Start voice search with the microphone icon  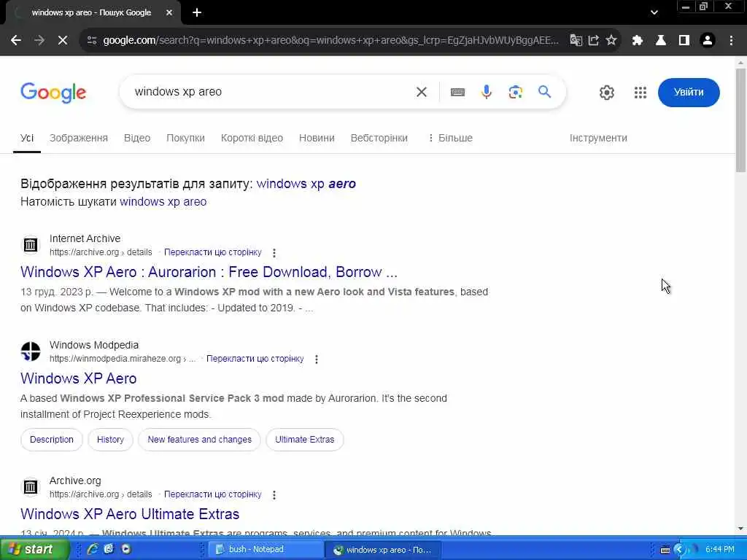[x=487, y=92]
